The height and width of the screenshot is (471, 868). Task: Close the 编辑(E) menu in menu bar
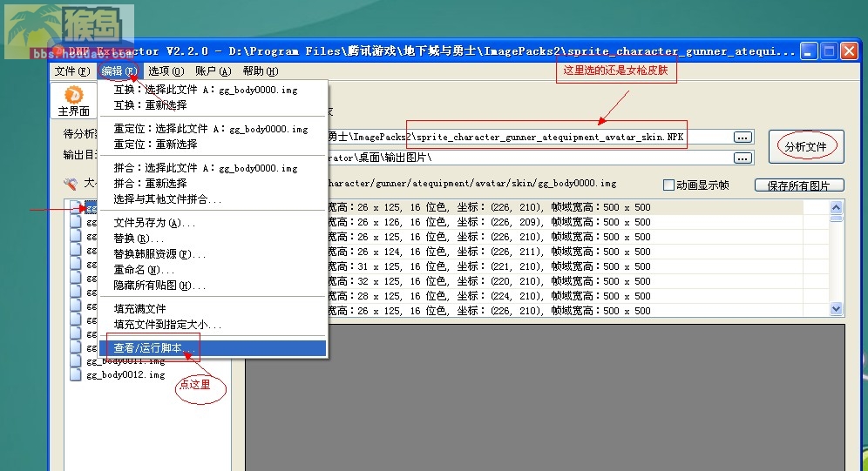(x=119, y=71)
